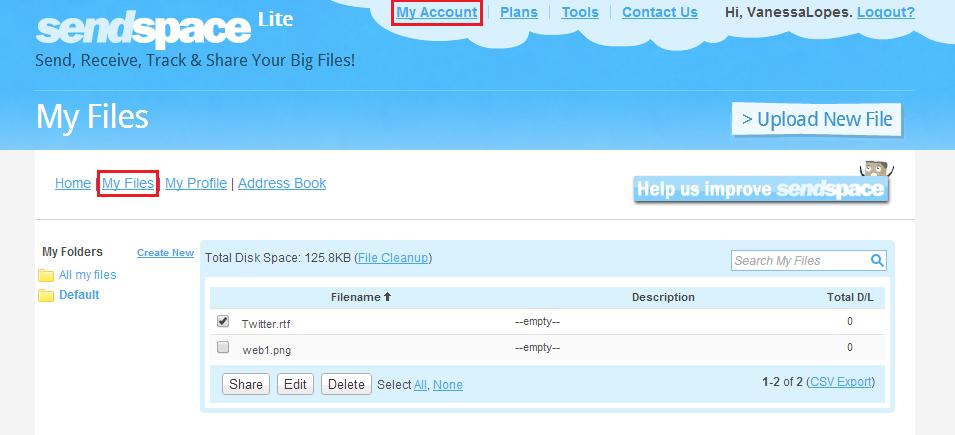This screenshot has width=955, height=435.
Task: Switch to the My Profile tab
Action: [x=196, y=183]
